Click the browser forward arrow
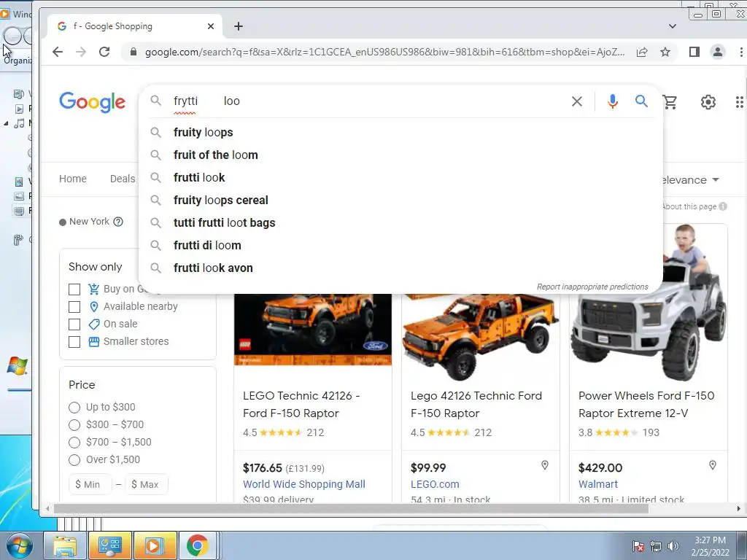747x560 pixels. (81, 52)
